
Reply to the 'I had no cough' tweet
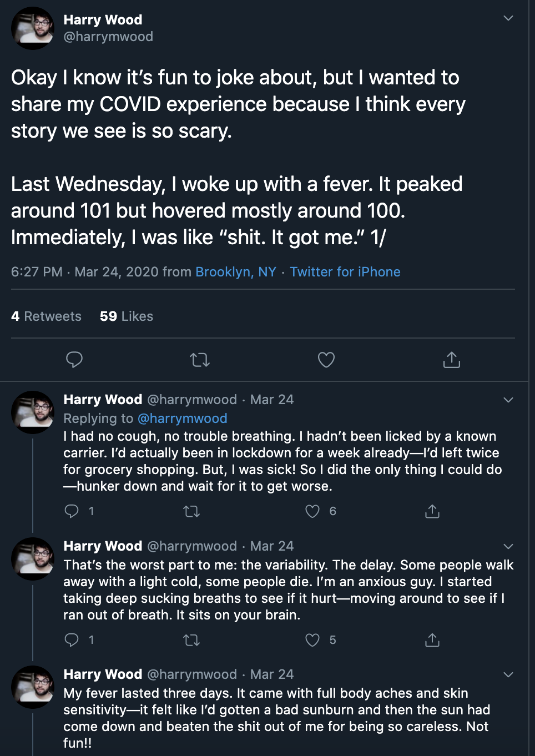click(x=72, y=511)
